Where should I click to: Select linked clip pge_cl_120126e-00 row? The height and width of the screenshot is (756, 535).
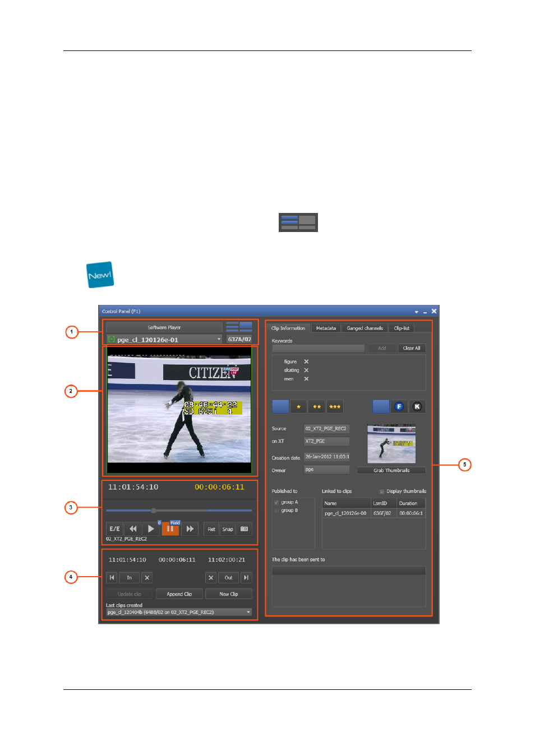[373, 513]
